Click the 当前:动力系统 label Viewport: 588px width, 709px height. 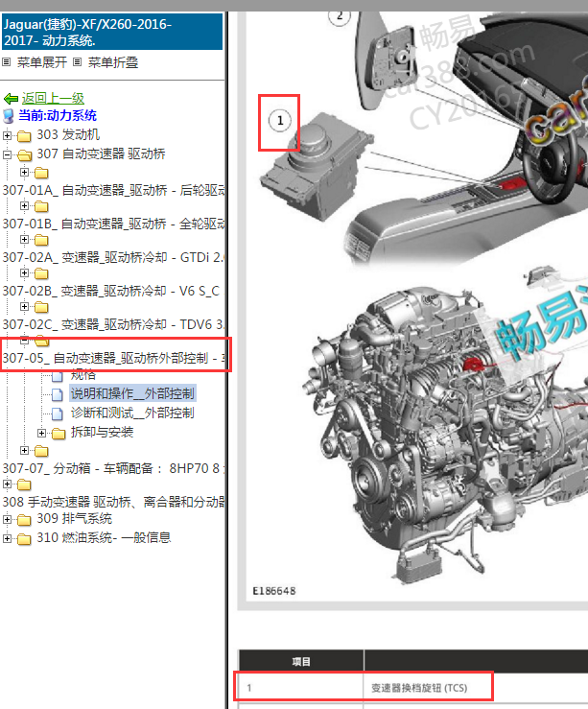coord(58,115)
